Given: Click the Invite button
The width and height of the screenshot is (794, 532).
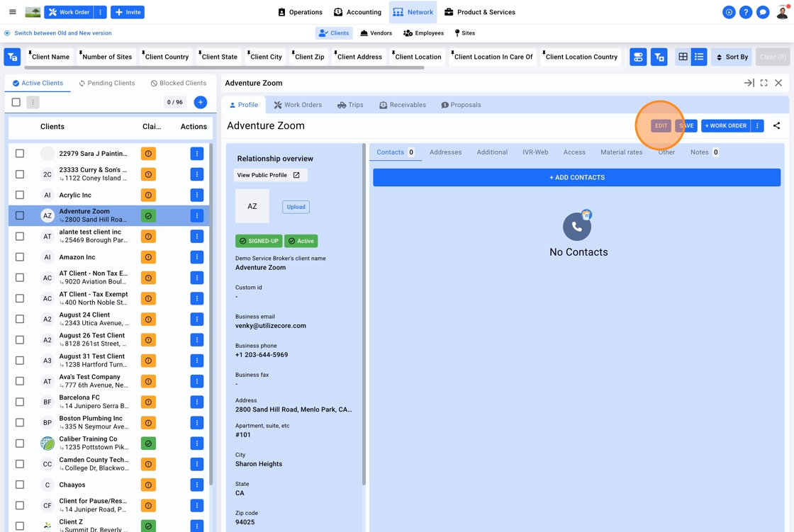Looking at the screenshot, I should (128, 12).
